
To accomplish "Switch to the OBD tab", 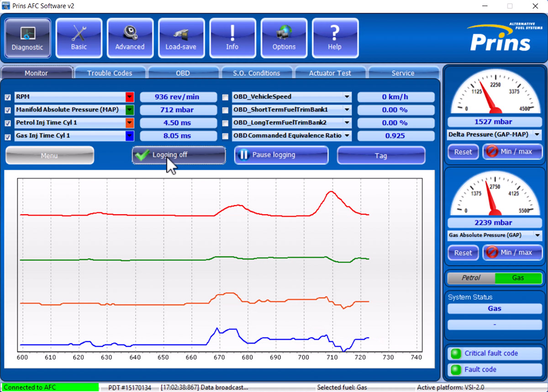I will click(x=183, y=73).
